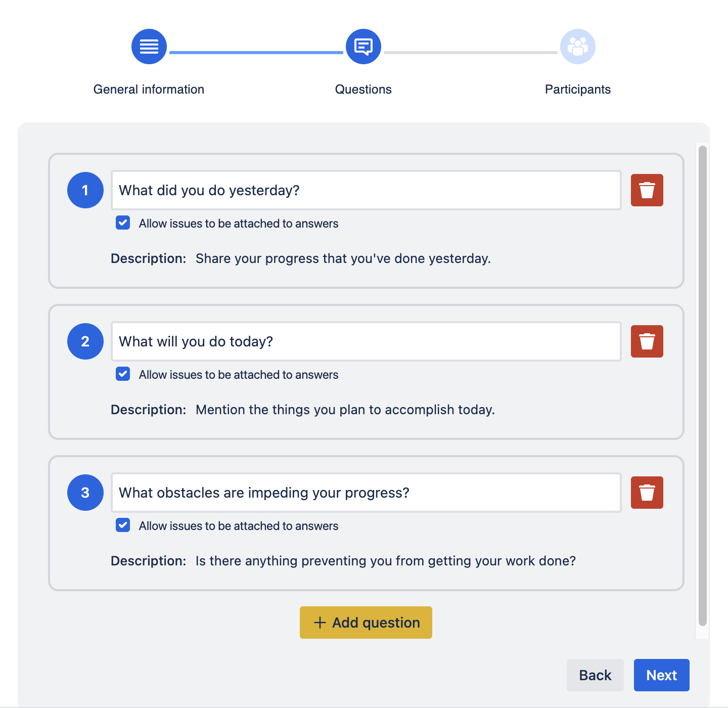Screen dimensions: 728x708
Task: Select the Participants step label
Action: [x=577, y=90]
